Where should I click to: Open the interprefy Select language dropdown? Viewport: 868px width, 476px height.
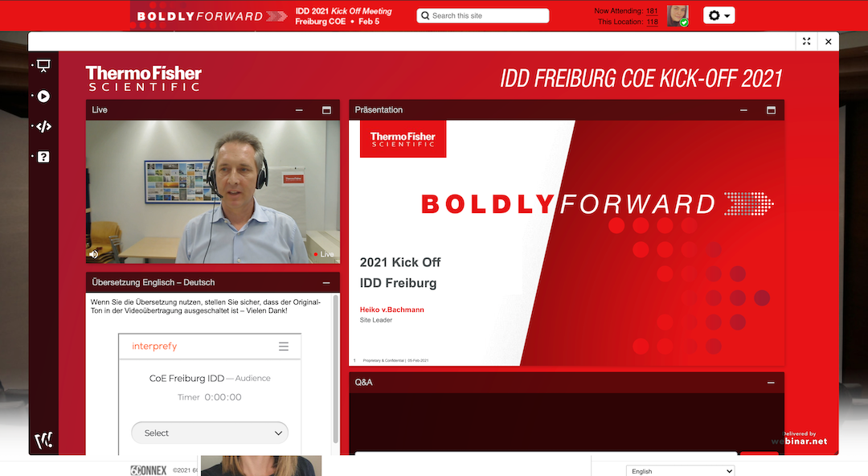pyautogui.click(x=209, y=433)
